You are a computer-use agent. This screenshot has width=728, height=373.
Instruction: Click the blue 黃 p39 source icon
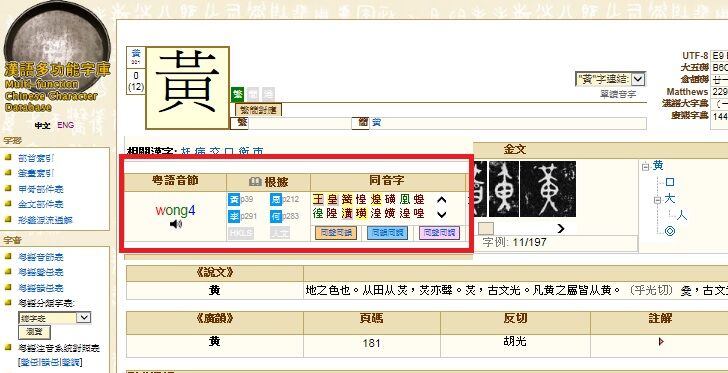click(234, 200)
